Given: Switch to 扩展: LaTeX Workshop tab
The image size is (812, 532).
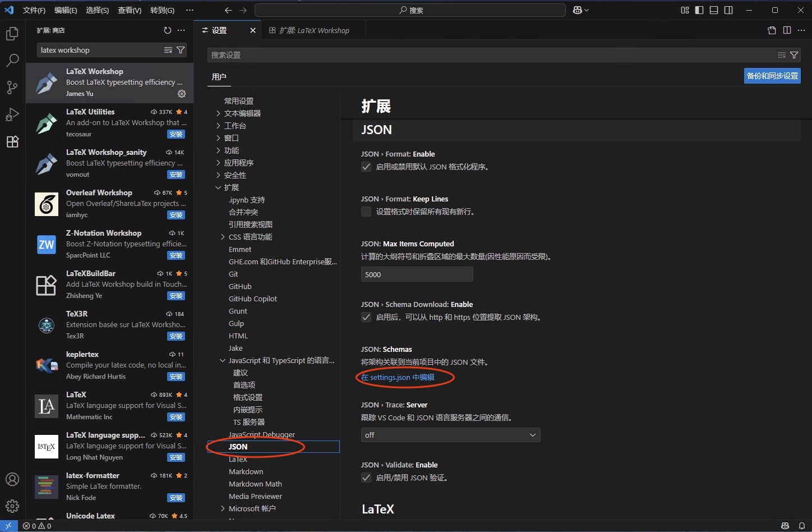Looking at the screenshot, I should tap(313, 30).
